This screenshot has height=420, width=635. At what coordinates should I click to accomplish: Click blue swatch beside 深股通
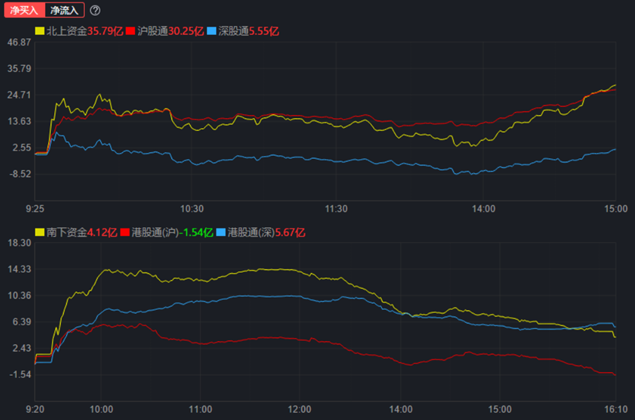[212, 31]
